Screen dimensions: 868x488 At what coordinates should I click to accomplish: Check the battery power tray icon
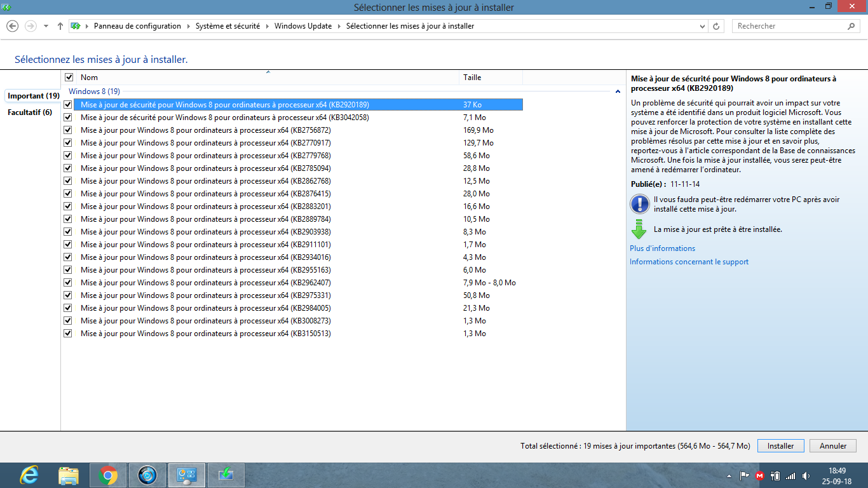pos(775,475)
